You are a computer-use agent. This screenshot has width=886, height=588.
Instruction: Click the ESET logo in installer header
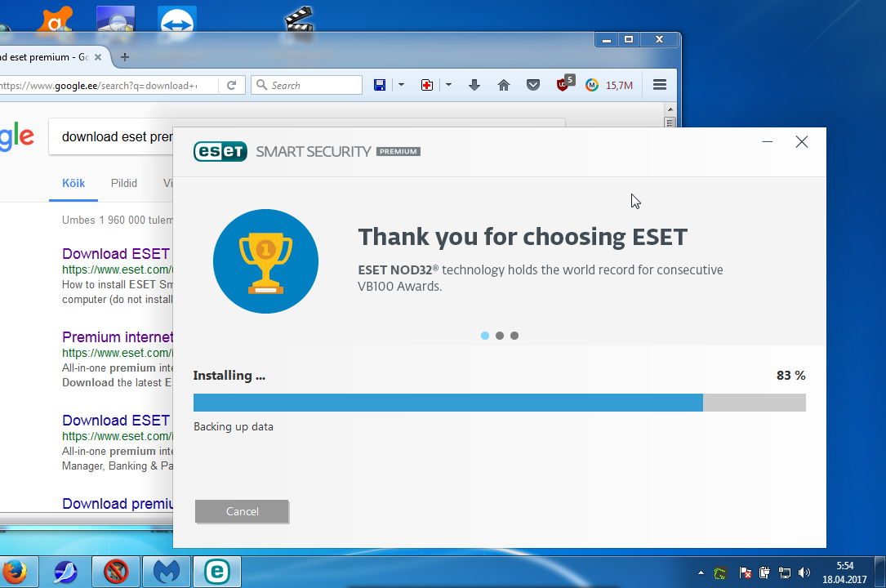coord(220,151)
